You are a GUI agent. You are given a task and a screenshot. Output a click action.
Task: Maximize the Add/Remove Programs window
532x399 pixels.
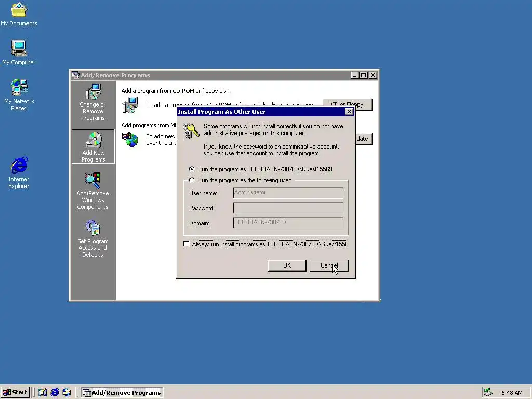(363, 75)
